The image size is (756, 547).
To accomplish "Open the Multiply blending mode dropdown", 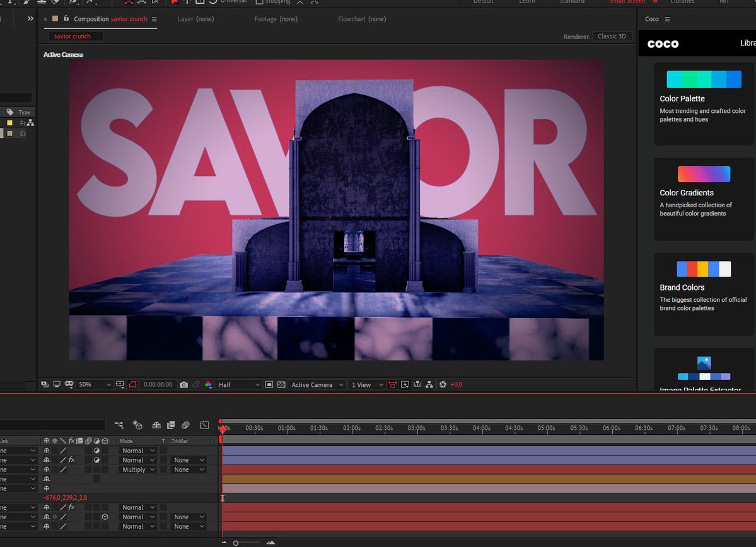I will (137, 469).
